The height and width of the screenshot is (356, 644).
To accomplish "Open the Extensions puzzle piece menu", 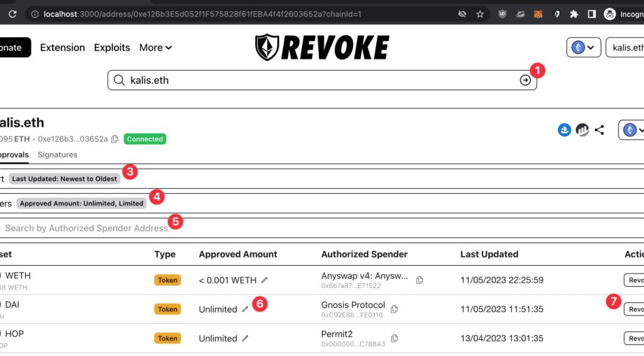I will tap(574, 14).
